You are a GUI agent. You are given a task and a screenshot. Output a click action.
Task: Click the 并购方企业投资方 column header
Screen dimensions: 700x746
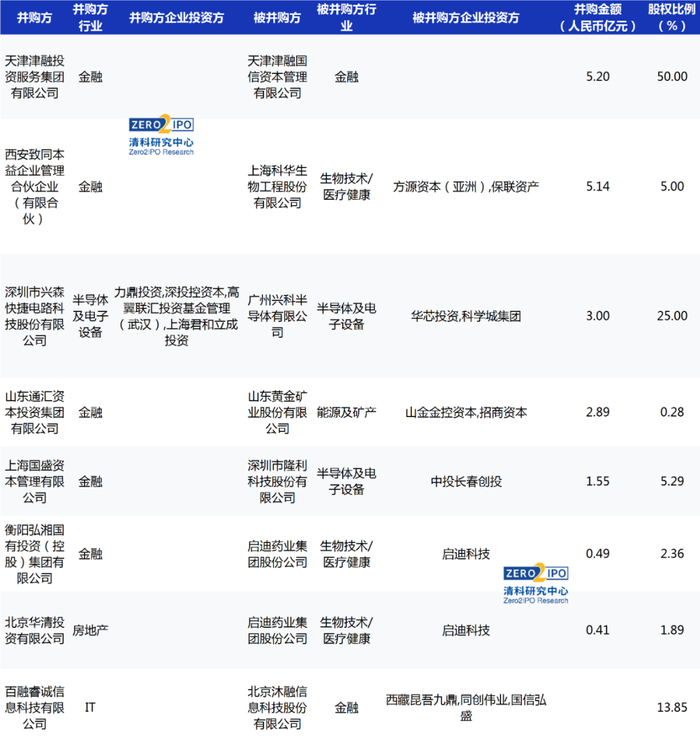pyautogui.click(x=176, y=18)
